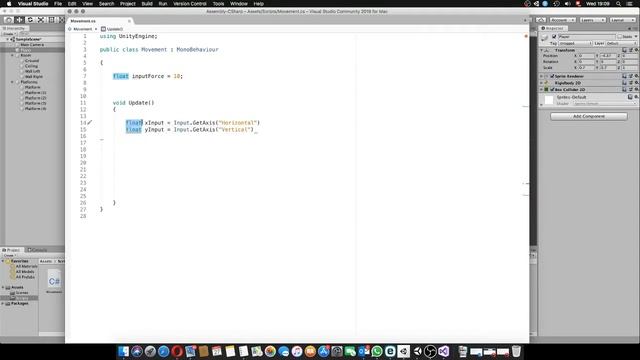Open the File menu
Viewport: 640px width, 360px height.
point(58,4)
